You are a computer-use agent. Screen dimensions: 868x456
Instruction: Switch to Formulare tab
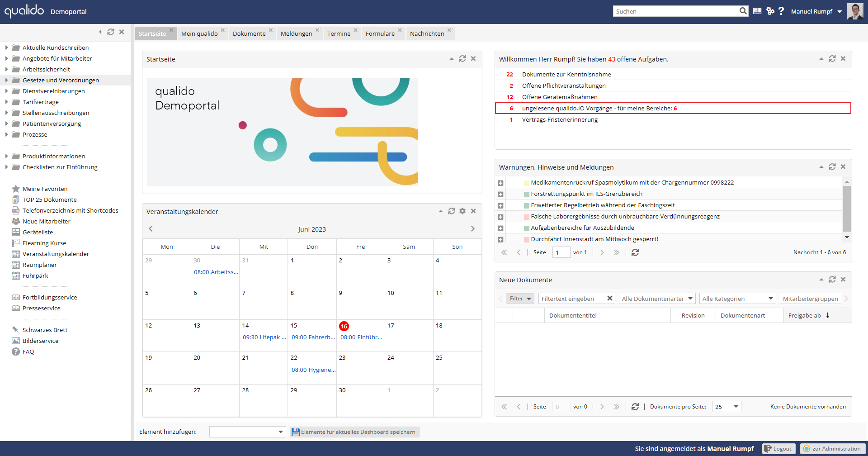(x=380, y=33)
